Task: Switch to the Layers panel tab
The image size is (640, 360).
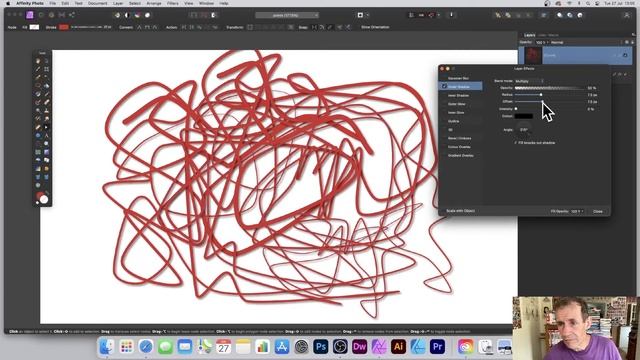Action: coord(529,36)
